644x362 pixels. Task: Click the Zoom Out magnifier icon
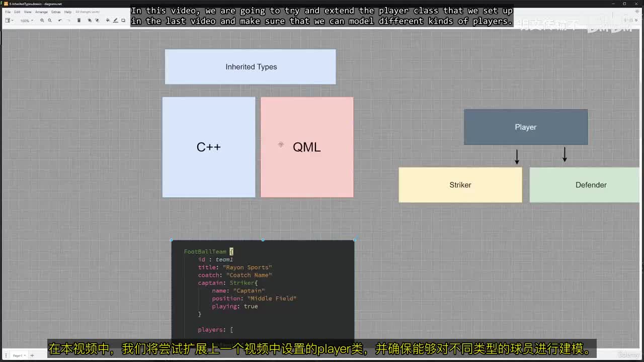coord(50,21)
